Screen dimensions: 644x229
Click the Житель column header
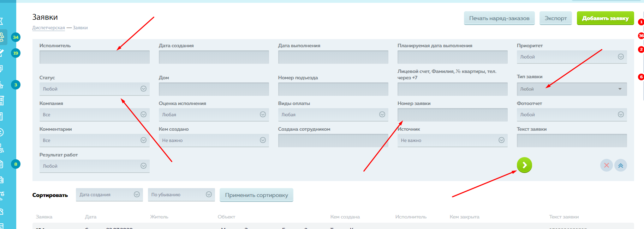click(x=159, y=217)
